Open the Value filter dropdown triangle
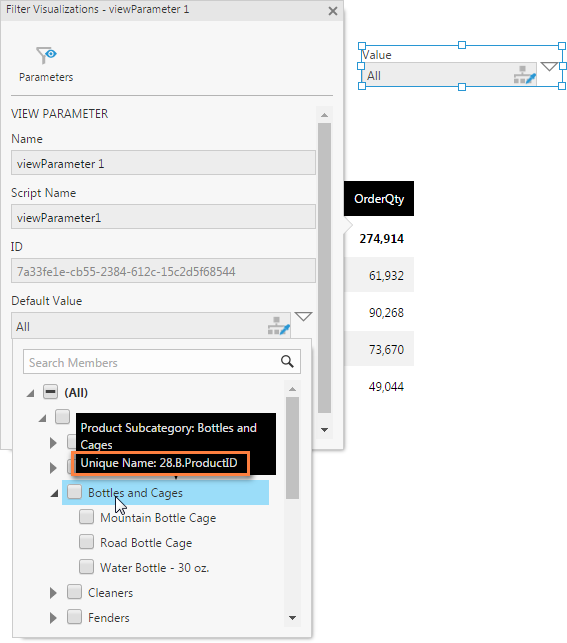This screenshot has width=567, height=643. pos(549,66)
